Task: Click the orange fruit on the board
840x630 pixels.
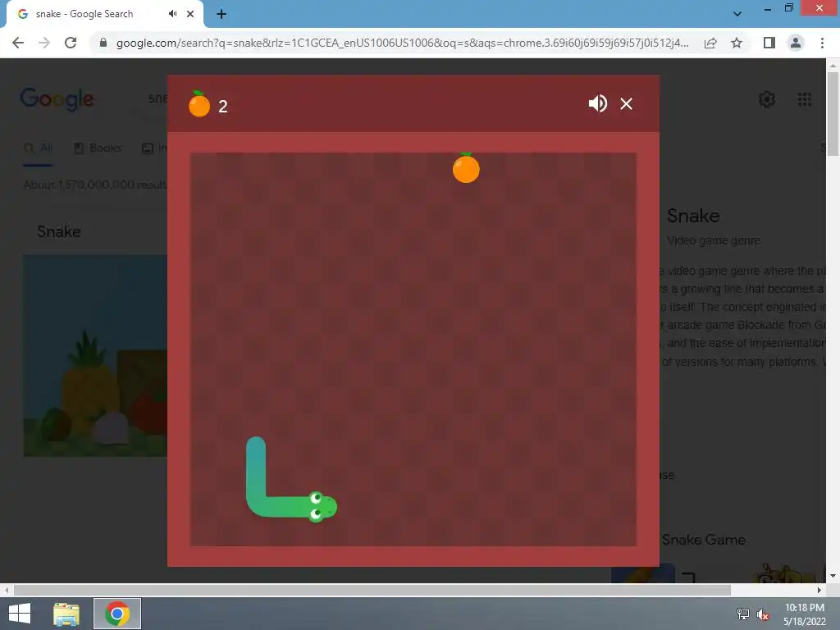Action: click(x=466, y=167)
